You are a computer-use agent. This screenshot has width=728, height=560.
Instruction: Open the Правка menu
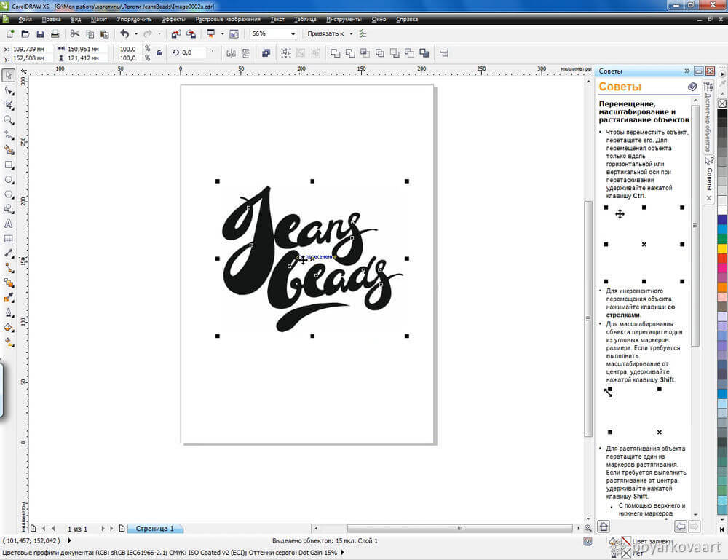[x=51, y=20]
